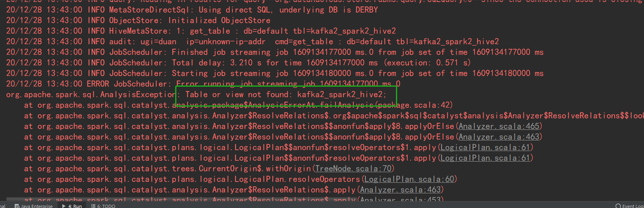Click the Java Enterprise tool window icon
The image size is (644, 208).
17,206
